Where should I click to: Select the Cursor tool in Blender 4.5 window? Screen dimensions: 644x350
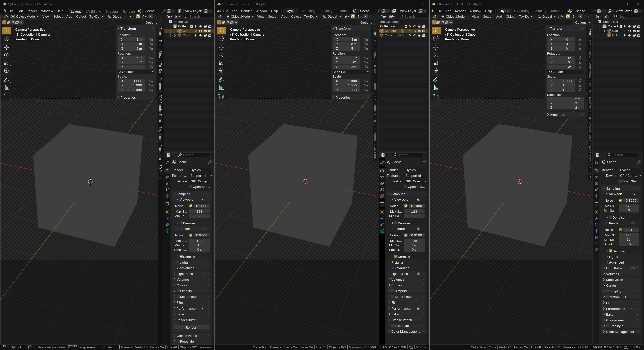pos(7,38)
